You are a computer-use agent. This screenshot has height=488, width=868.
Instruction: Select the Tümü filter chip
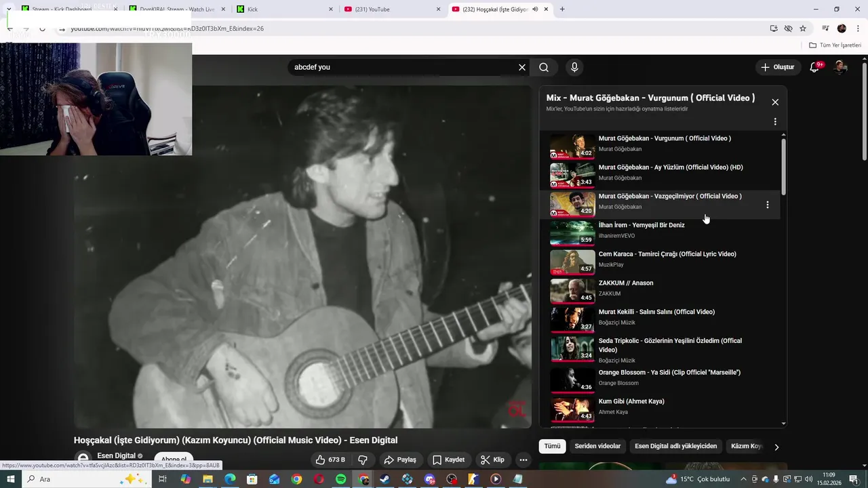tap(553, 447)
